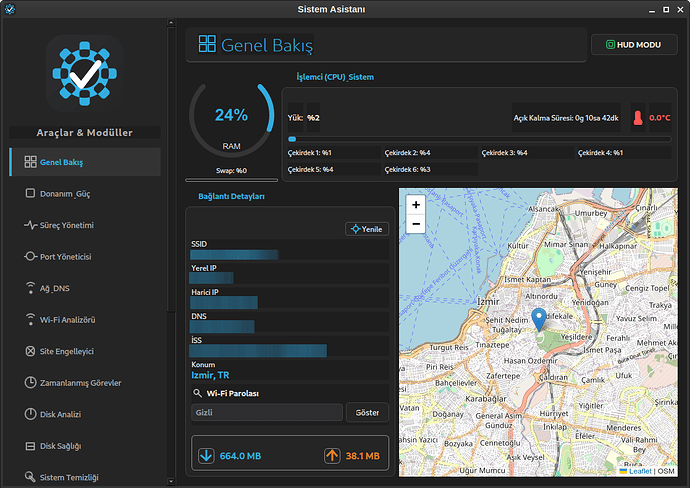The image size is (690, 488).
Task: Click Göster to reveal Wi-Fi password
Action: point(367,412)
